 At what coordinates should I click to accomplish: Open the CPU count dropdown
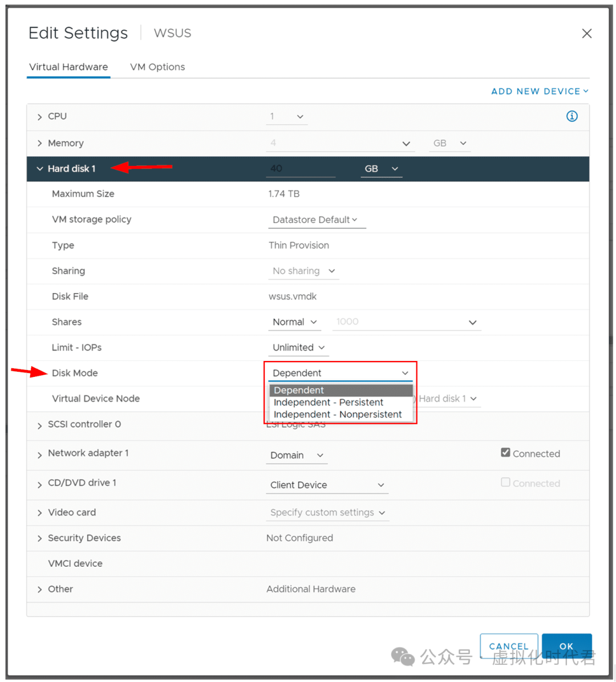pyautogui.click(x=287, y=116)
